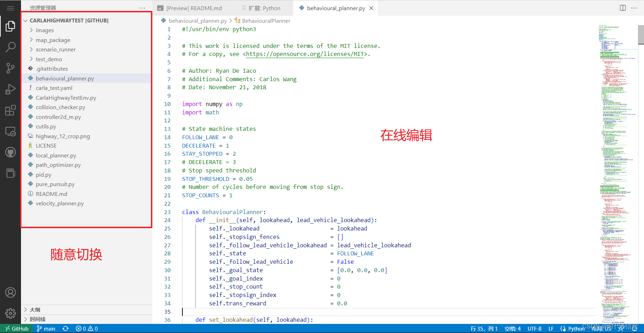Select the behavioural_planner.py tab
The height and width of the screenshot is (333, 644).
pos(336,8)
